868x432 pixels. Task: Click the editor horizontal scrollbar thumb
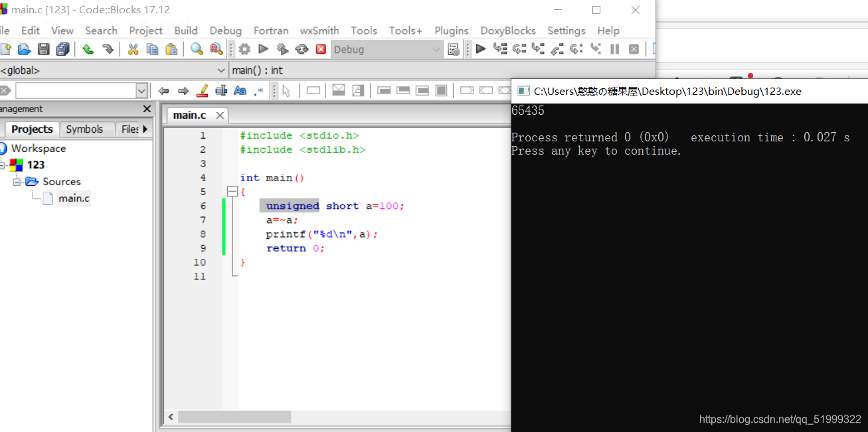[x=234, y=417]
